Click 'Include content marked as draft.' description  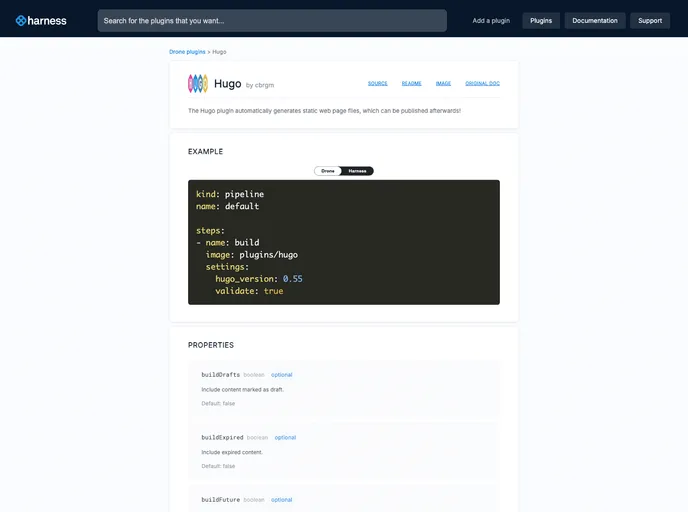click(x=242, y=390)
